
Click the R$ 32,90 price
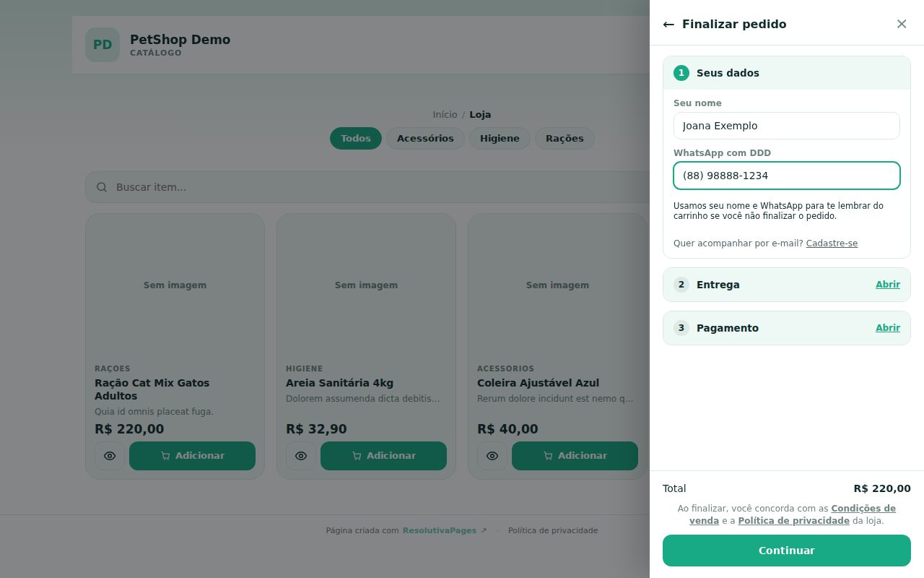coord(316,429)
